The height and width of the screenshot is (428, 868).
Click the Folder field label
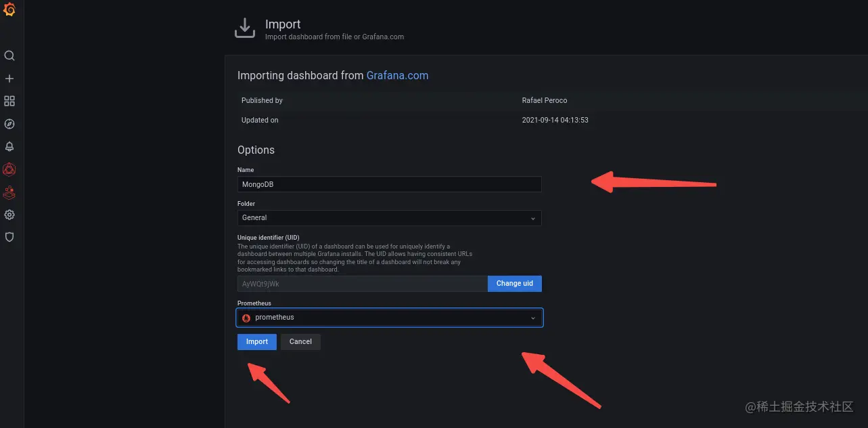point(246,203)
